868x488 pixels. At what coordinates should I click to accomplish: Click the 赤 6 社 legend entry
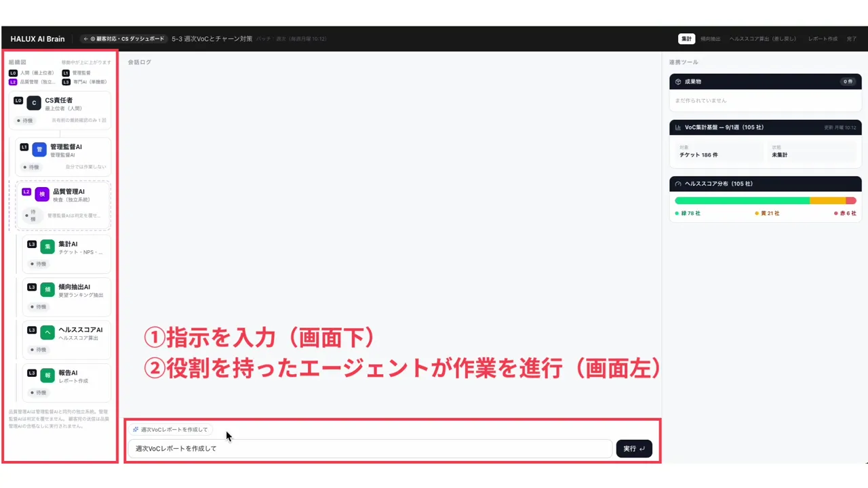point(845,213)
